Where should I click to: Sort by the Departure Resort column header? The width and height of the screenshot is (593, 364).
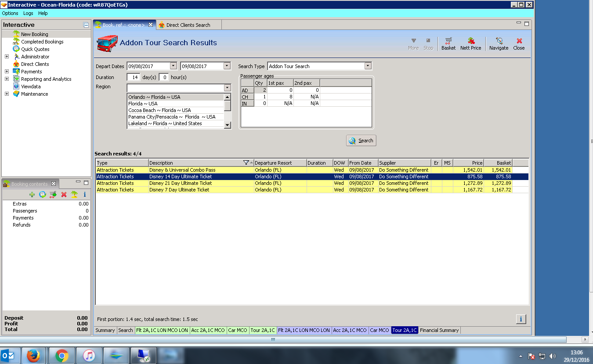280,163
